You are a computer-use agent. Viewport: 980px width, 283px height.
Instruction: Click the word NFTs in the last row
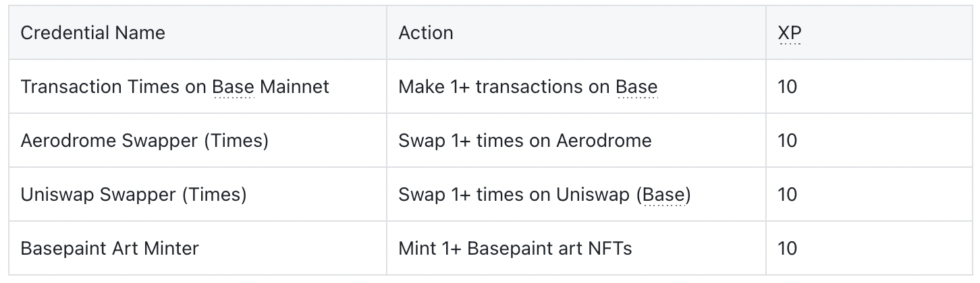coord(610,248)
